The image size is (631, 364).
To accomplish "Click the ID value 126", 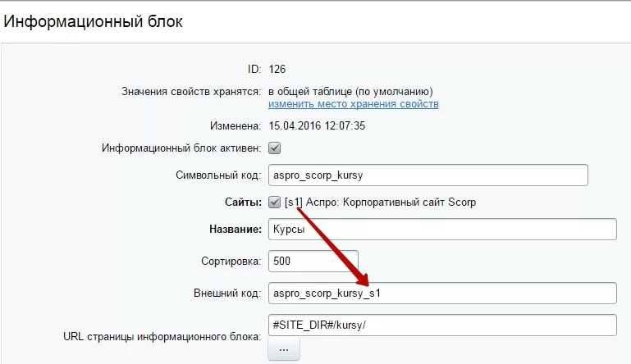I will 277,69.
